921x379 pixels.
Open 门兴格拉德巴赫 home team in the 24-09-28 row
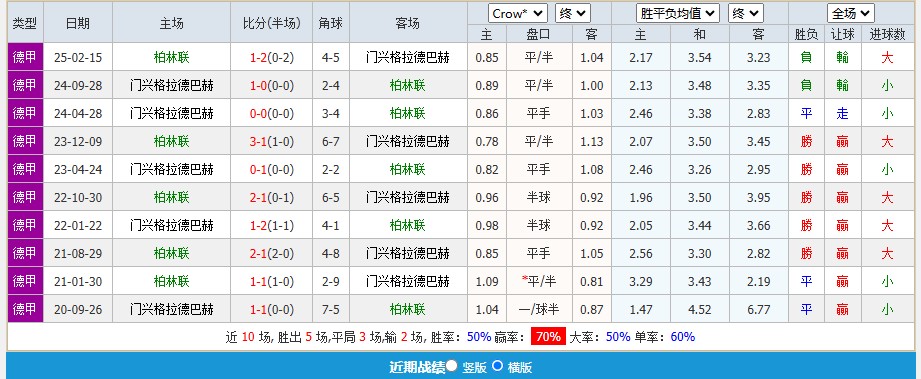coord(172,86)
